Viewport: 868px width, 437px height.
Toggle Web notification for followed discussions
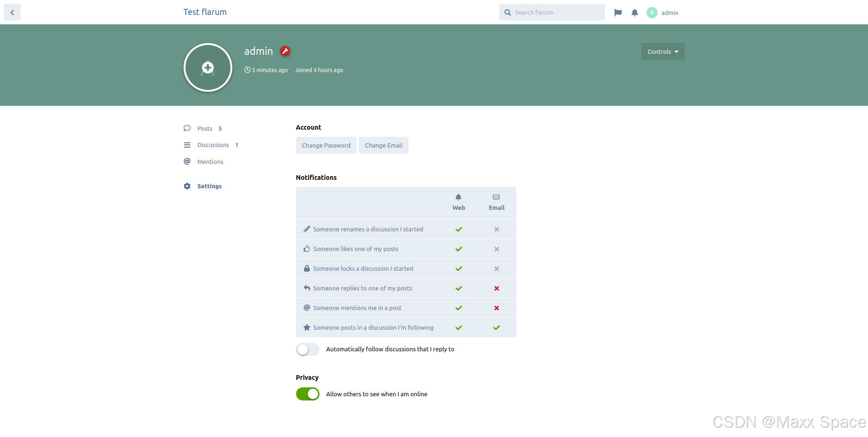point(459,328)
